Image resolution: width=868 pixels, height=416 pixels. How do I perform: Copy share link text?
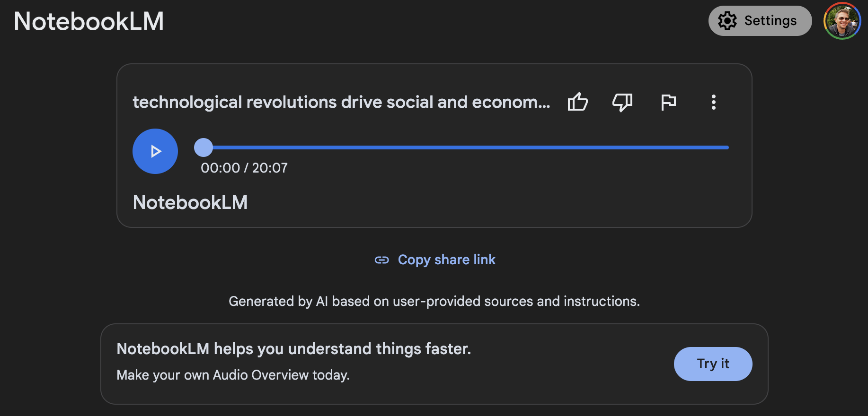(x=446, y=260)
